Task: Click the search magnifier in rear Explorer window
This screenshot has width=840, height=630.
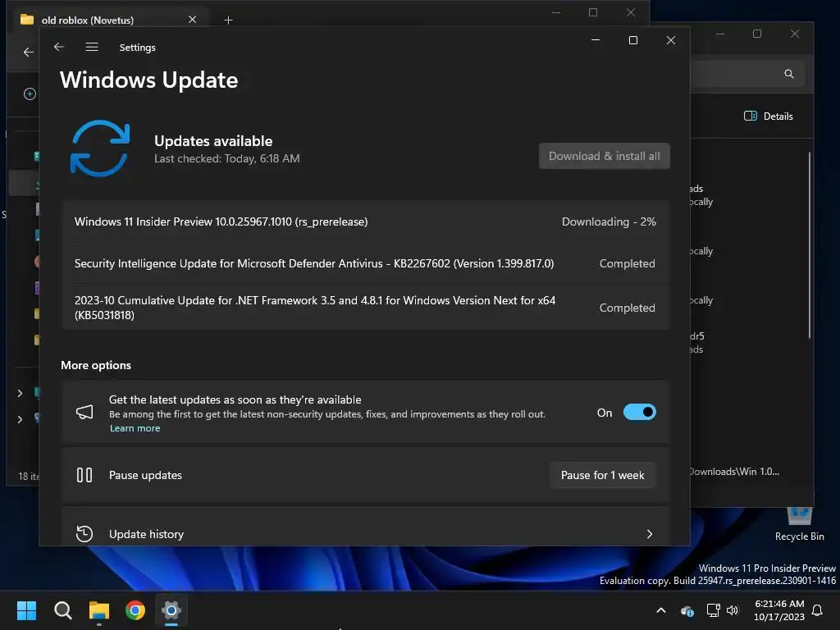Action: point(788,74)
